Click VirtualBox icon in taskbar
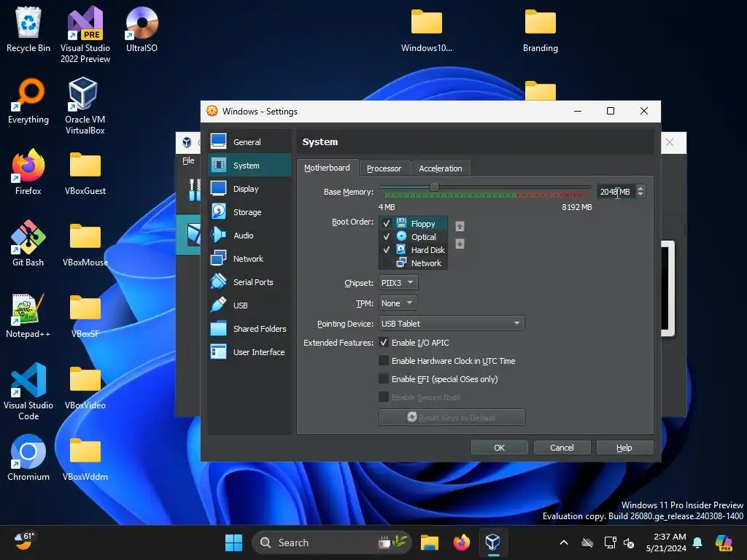Screen dimensions: 747x560 tap(492, 542)
